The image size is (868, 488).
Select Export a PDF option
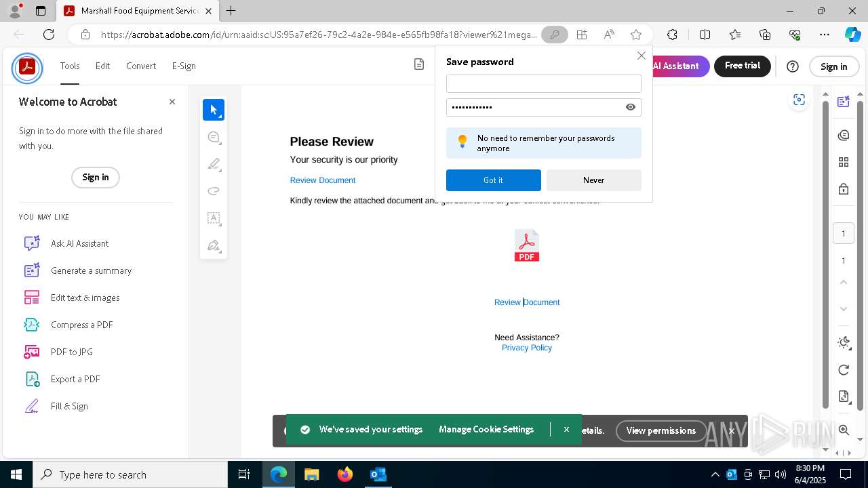(75, 379)
